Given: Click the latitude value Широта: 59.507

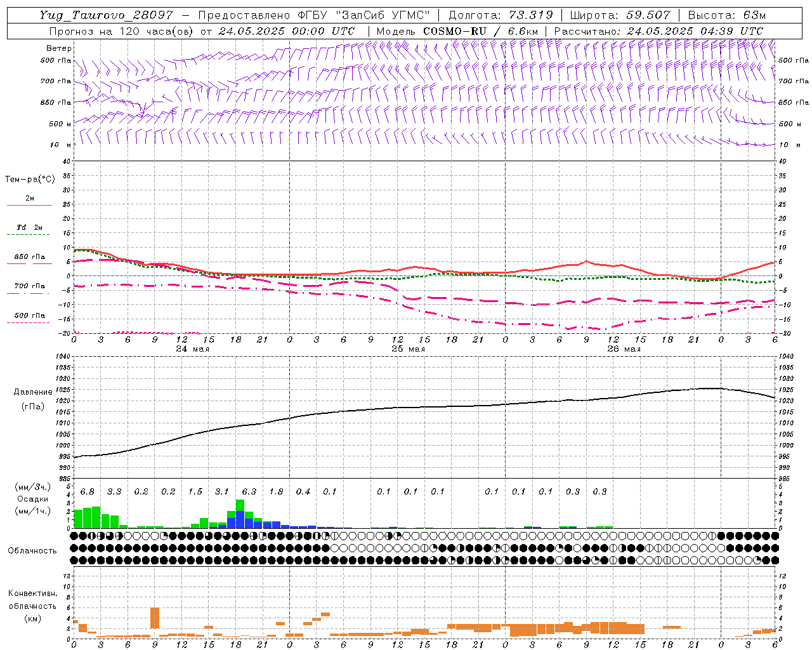Looking at the screenshot, I should [620, 15].
